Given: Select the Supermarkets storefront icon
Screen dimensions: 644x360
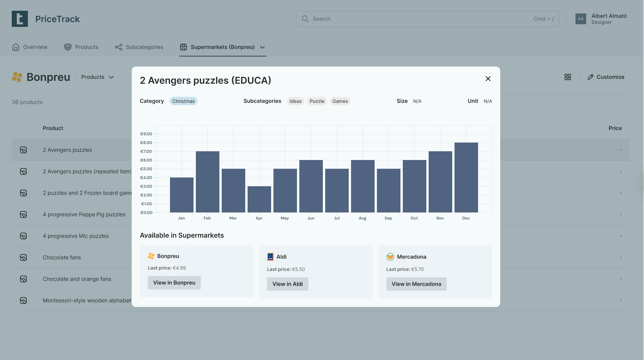Looking at the screenshot, I should tap(183, 47).
